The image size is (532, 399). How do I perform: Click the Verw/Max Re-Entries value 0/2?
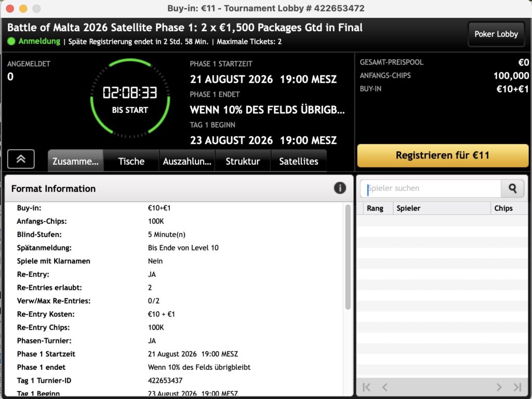click(x=153, y=301)
